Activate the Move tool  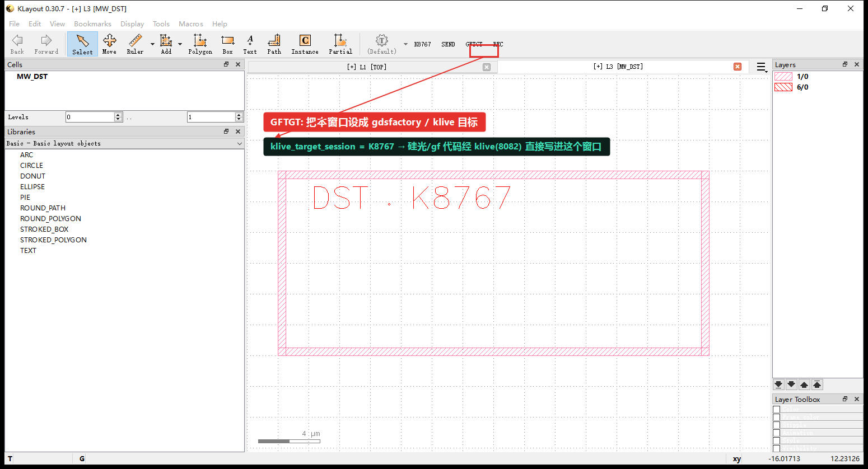(x=109, y=44)
